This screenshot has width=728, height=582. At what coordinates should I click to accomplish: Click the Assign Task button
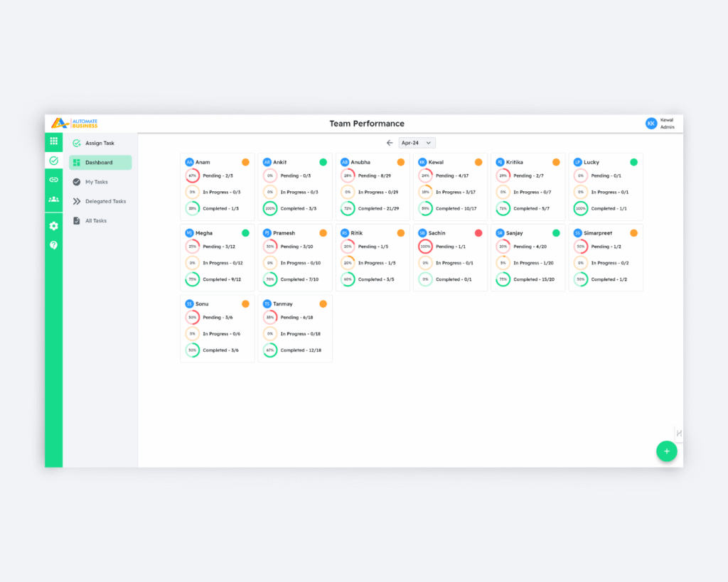(100, 144)
